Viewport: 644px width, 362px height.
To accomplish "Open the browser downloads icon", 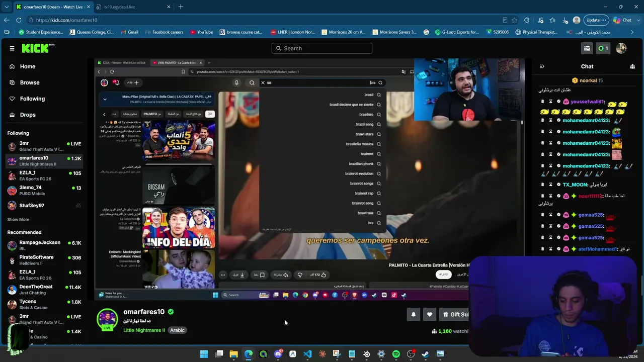I will coord(565,20).
